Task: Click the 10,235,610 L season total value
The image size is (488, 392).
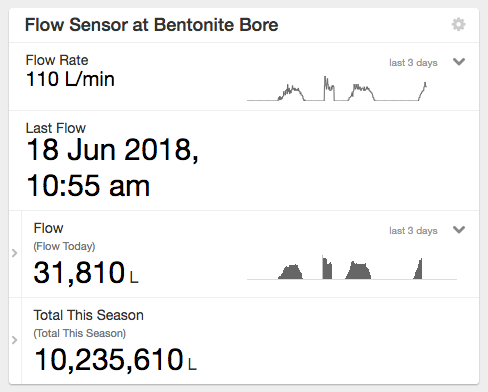Action: click(x=115, y=359)
